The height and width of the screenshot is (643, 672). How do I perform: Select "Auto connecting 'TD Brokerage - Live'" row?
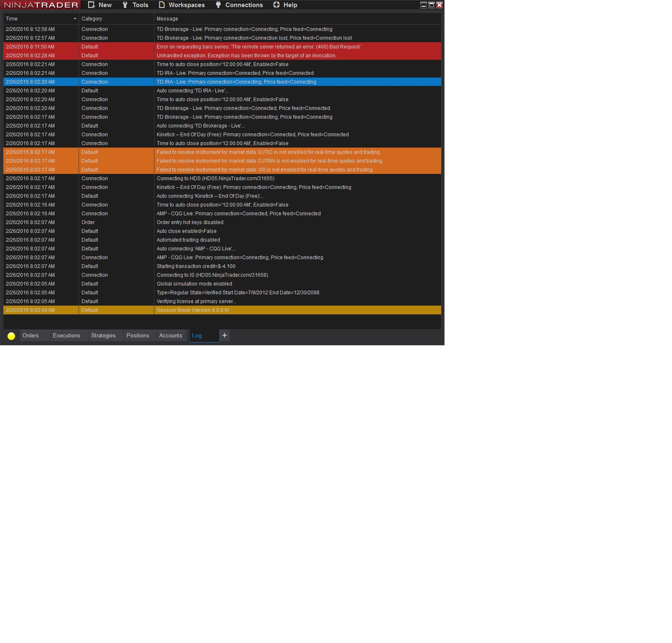[x=222, y=126]
